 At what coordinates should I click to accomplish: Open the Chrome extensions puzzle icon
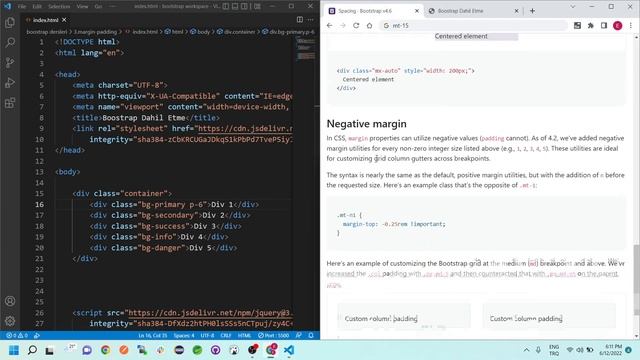tap(591, 25)
